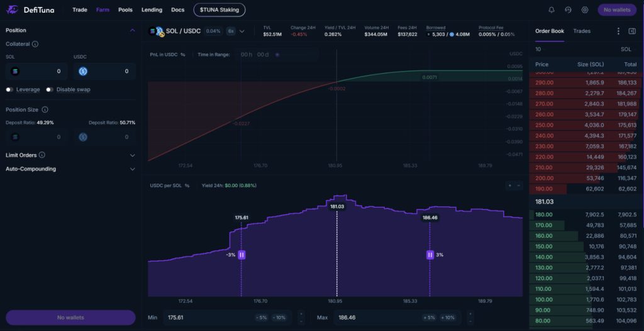Click No wallets button under Position panel
This screenshot has height=331, width=644.
(x=70, y=318)
